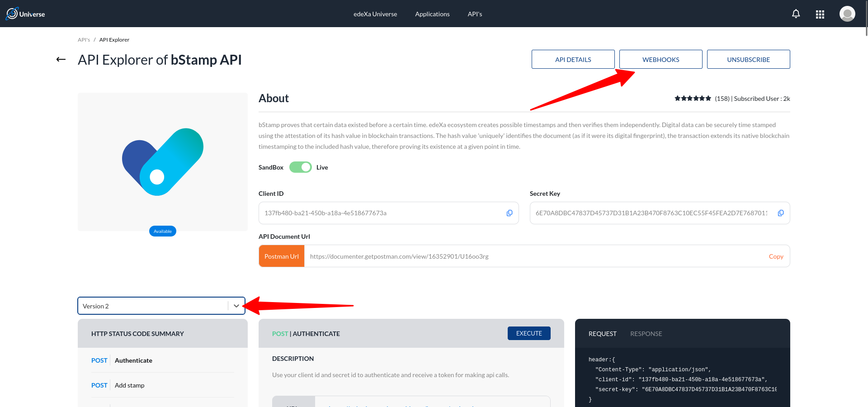Image resolution: width=868 pixels, height=407 pixels.
Task: Open the API's menu
Action: point(475,14)
